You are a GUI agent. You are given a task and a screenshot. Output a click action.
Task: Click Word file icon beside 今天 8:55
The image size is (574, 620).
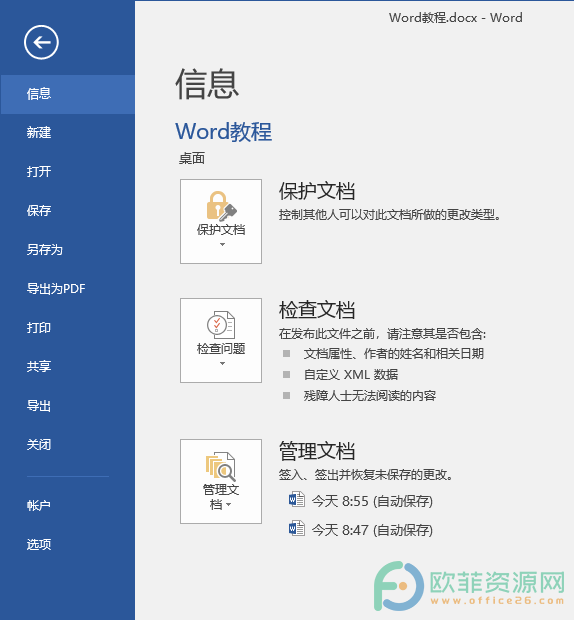[x=297, y=499]
